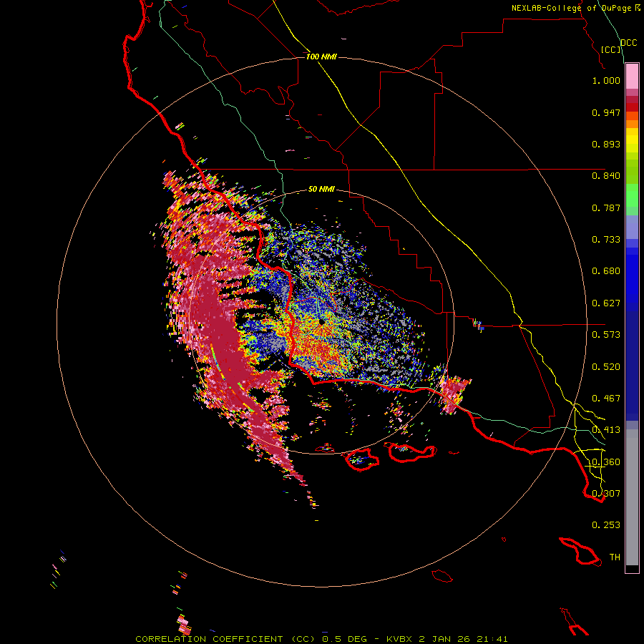Viewport: 644px width, 644px height.
Task: Click the 0.893 scale value
Action: 606,144
